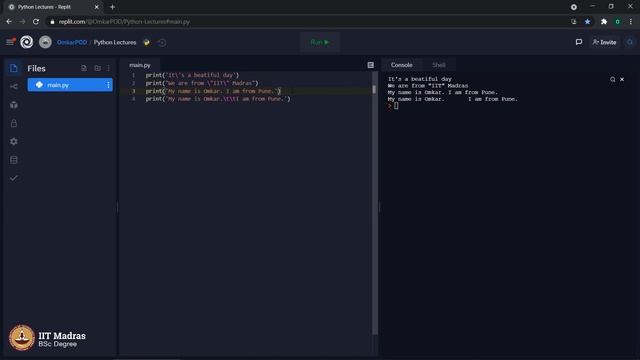
Task: Open browser extensions puzzle icon
Action: click(x=604, y=22)
